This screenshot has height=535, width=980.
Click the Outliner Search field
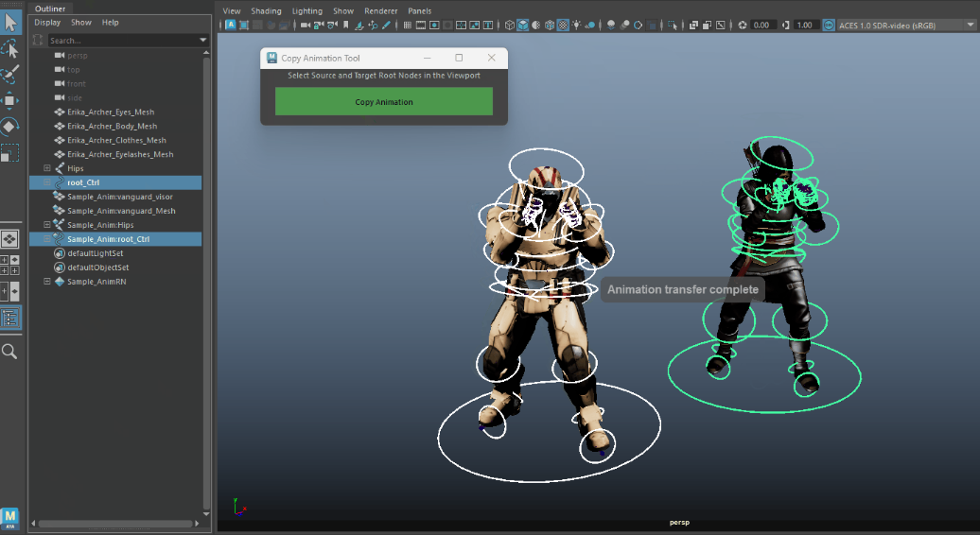pyautogui.click(x=123, y=40)
